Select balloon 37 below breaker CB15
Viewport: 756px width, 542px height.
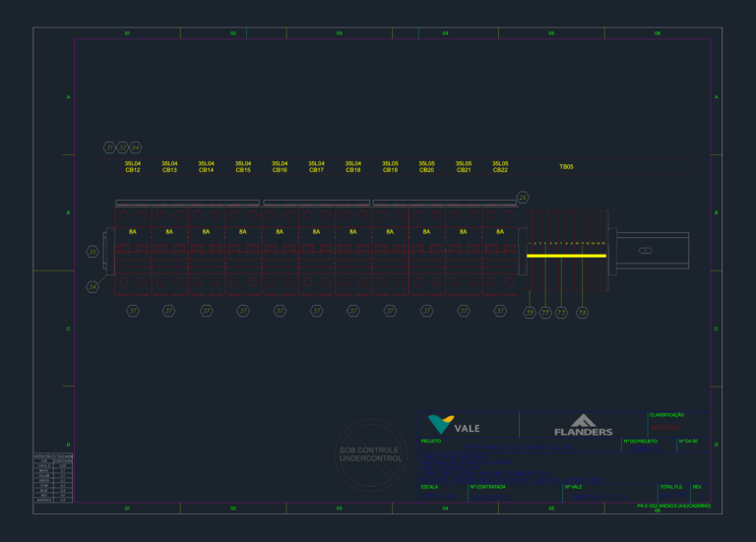point(243,311)
